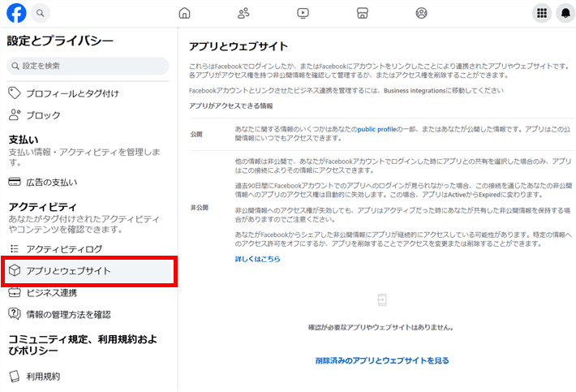This screenshot has width=576, height=392.
Task: Click the question icon beside 情報の管理方法を確認
Action: (x=15, y=314)
